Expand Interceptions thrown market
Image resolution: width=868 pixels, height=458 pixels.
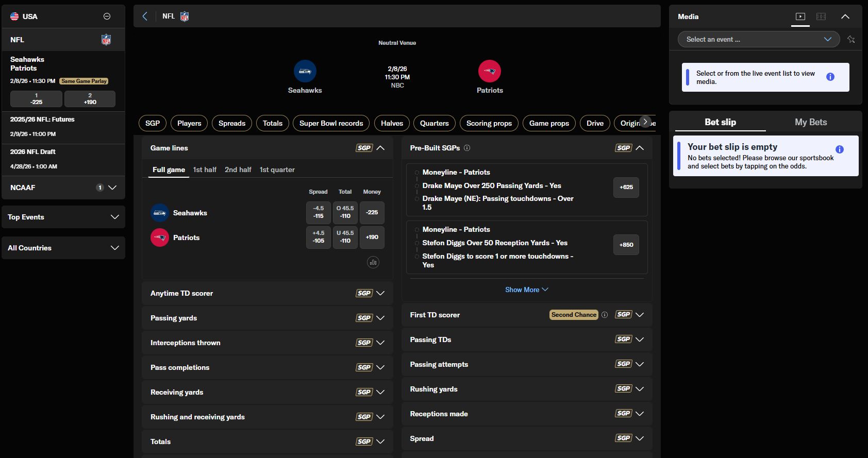pos(267,343)
